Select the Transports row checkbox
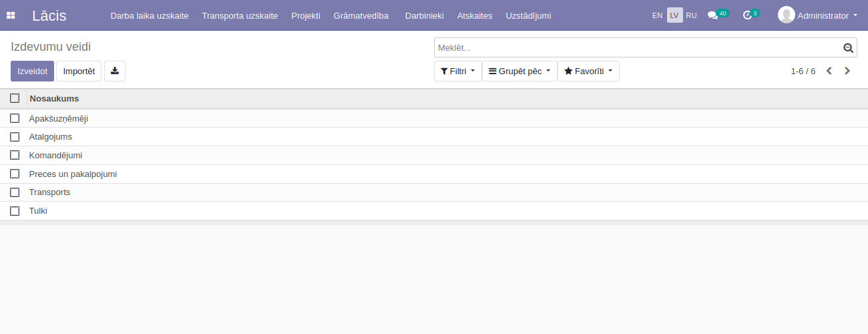This screenshot has width=868, height=334. pos(15,192)
